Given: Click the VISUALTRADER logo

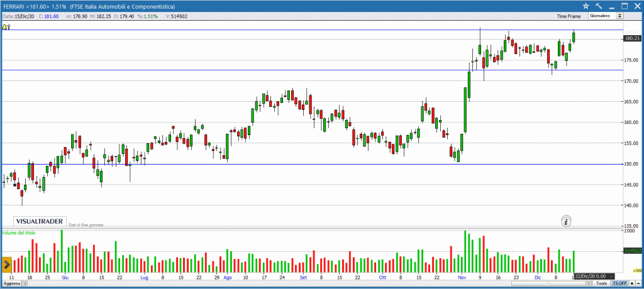Looking at the screenshot, I should coord(40,221).
